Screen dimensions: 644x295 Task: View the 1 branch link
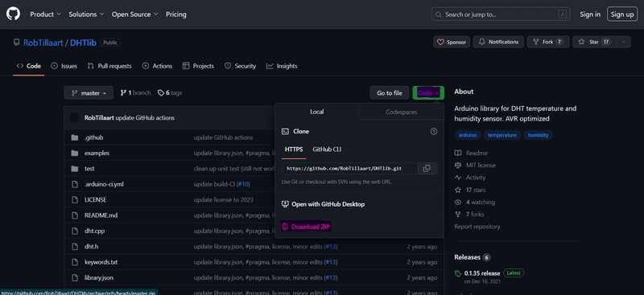pos(135,93)
